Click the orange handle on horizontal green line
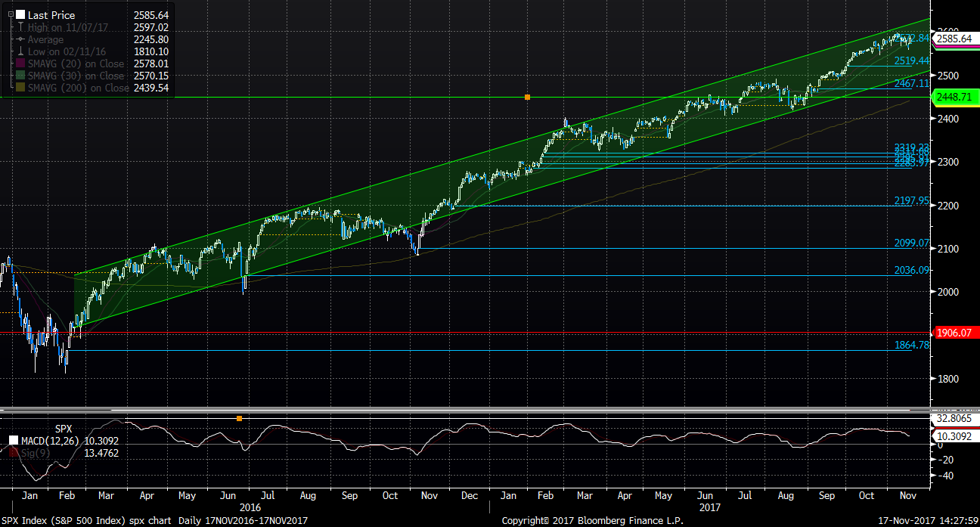The height and width of the screenshot is (527, 980). tap(527, 97)
